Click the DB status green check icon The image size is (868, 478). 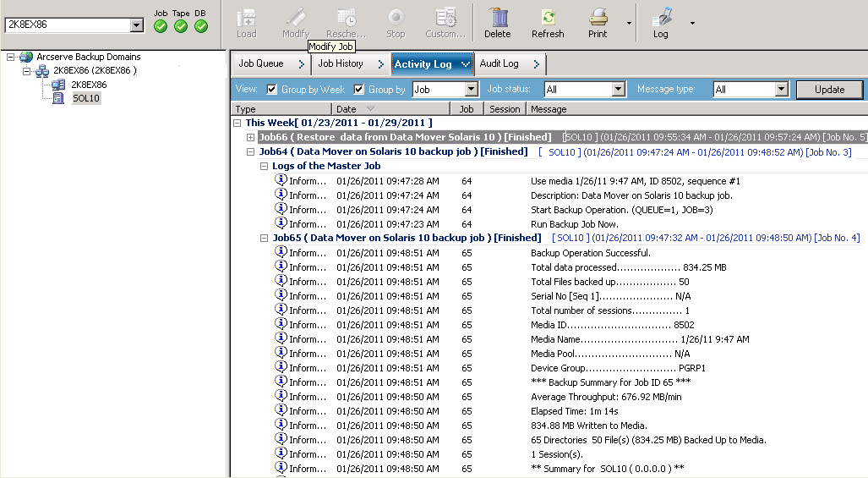click(200, 26)
